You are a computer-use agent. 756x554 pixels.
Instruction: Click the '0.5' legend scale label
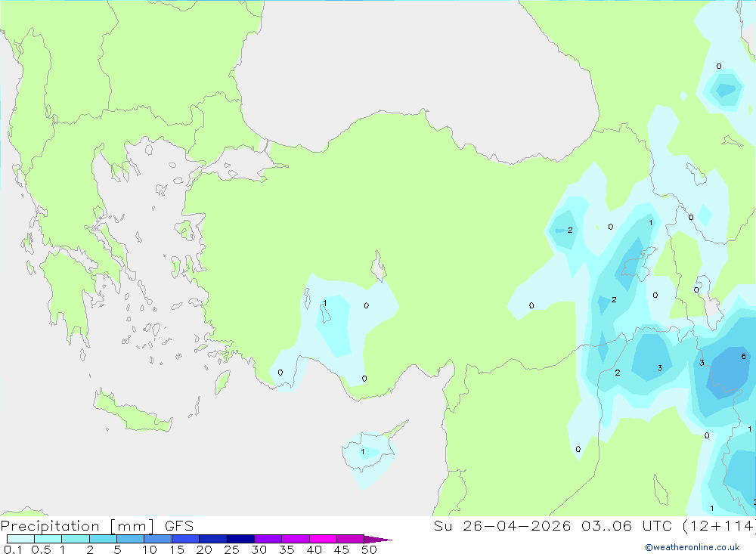coord(41,549)
